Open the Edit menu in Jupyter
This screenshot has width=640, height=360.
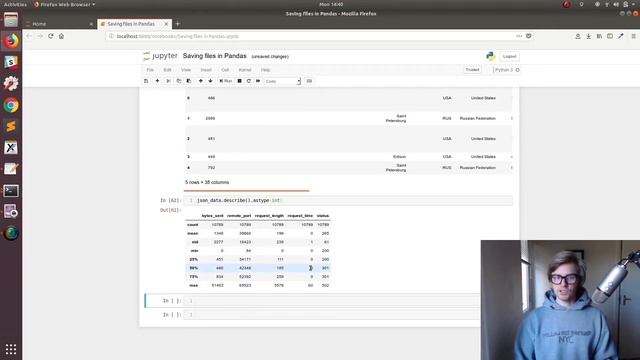point(167,70)
